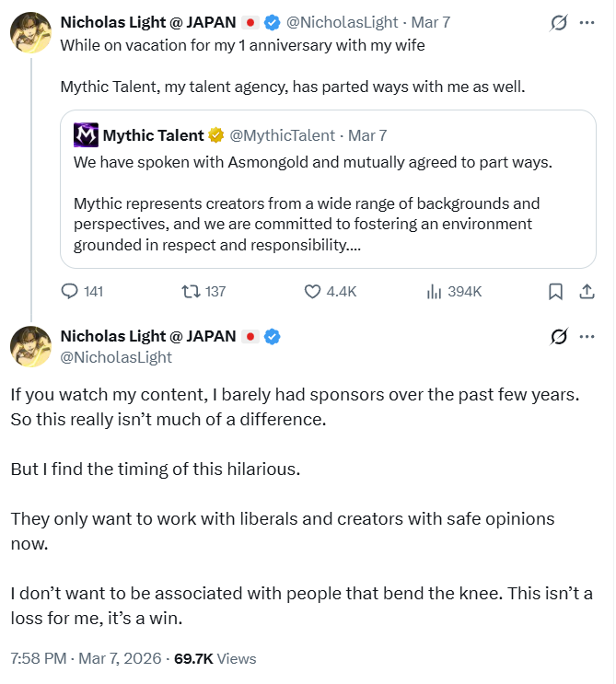
Task: Share the first tweet
Action: (x=586, y=292)
